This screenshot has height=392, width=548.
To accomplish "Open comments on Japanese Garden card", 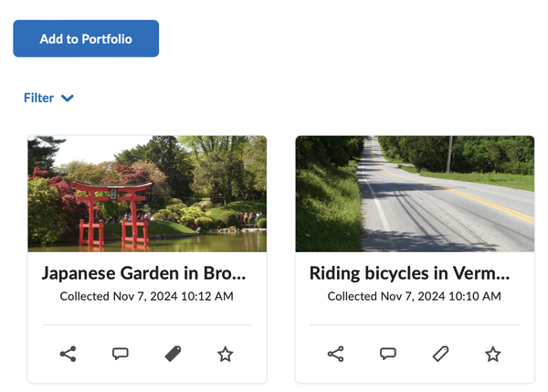I will point(121,354).
